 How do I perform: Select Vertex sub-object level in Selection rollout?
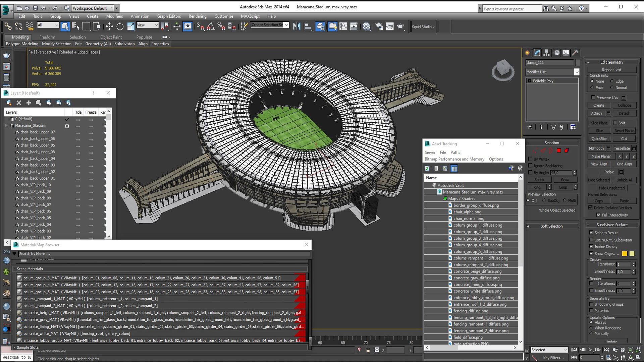(535, 150)
